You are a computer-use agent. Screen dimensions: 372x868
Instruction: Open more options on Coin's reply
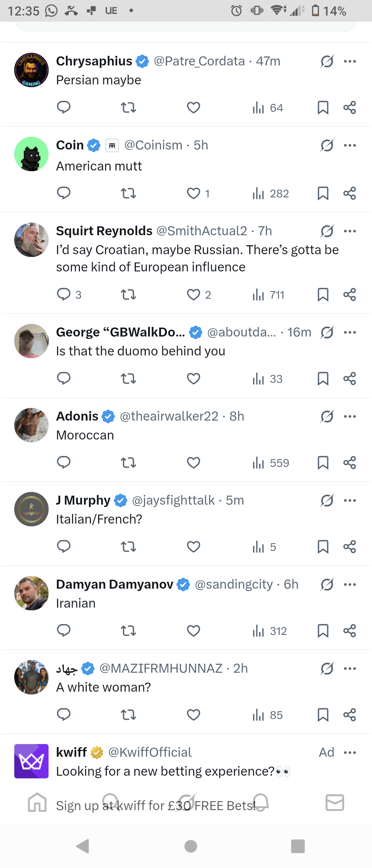coord(350,145)
